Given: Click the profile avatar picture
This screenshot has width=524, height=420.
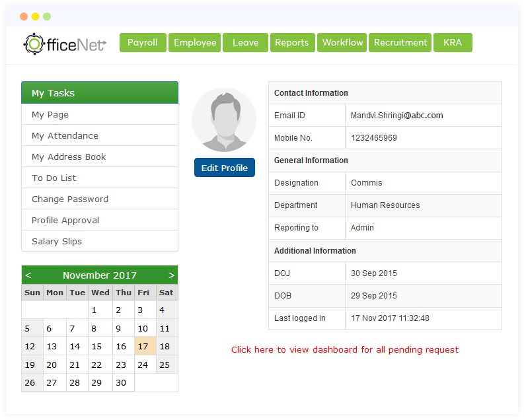Looking at the screenshot, I should pos(224,120).
